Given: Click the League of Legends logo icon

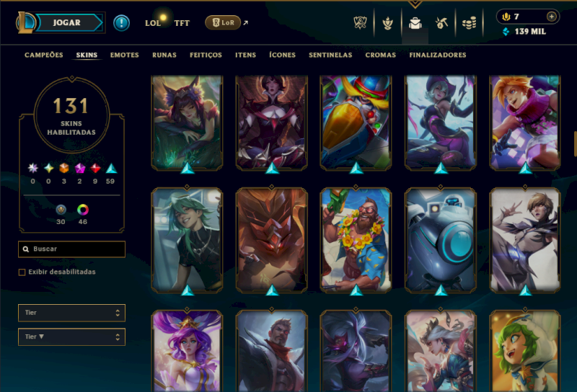Looking at the screenshot, I should tap(25, 22).
